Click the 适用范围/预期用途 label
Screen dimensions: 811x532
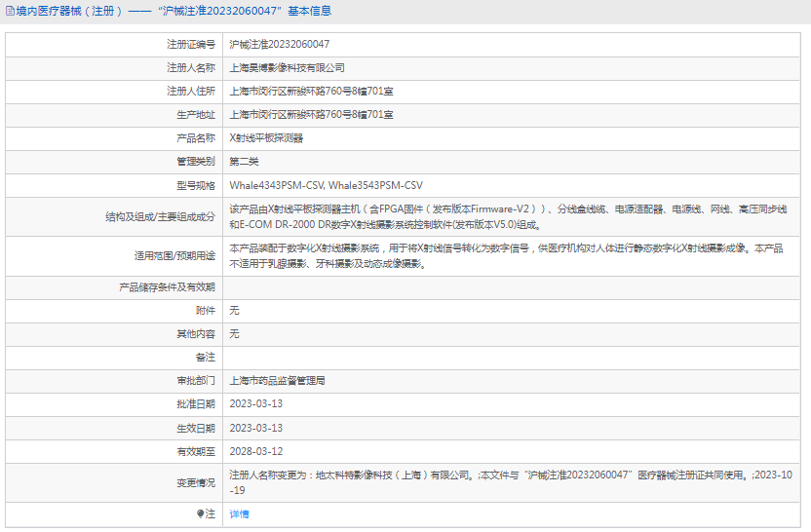pyautogui.click(x=174, y=256)
